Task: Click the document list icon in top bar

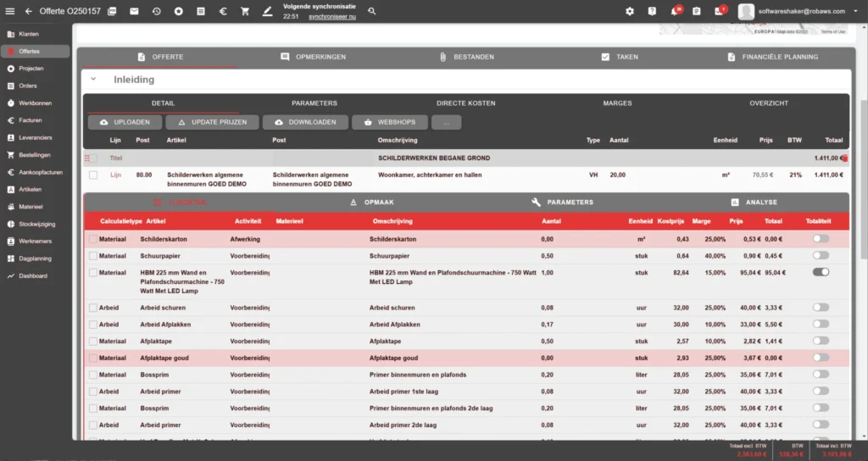Action: point(200,11)
